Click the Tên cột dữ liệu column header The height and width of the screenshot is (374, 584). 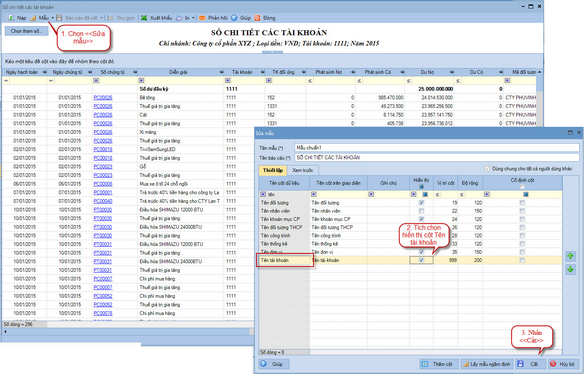284,183
